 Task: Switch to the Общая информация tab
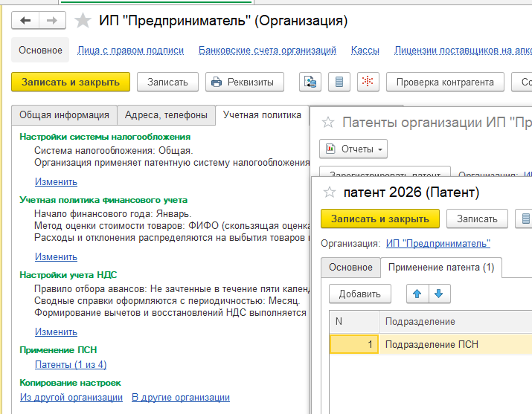click(64, 115)
